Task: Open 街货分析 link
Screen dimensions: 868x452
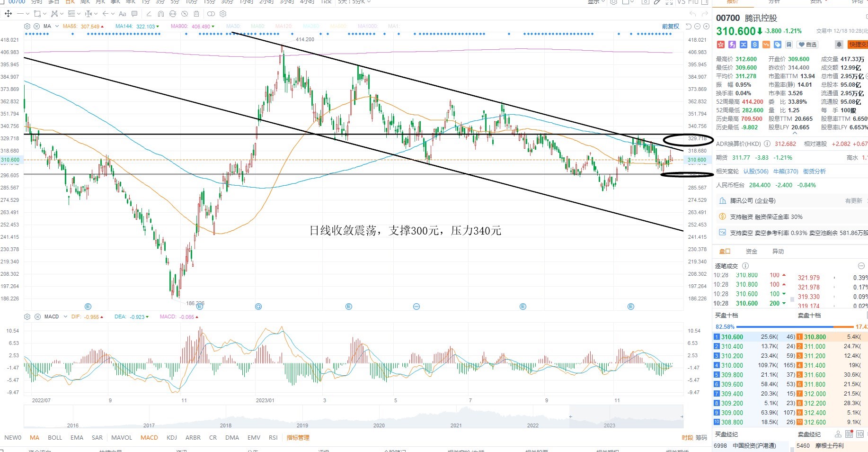Action: [x=814, y=172]
